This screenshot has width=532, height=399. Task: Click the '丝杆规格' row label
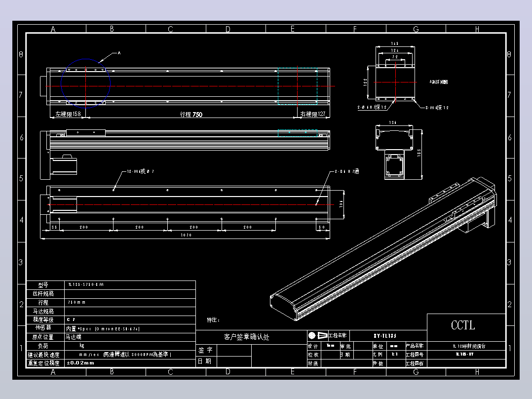click(43, 293)
